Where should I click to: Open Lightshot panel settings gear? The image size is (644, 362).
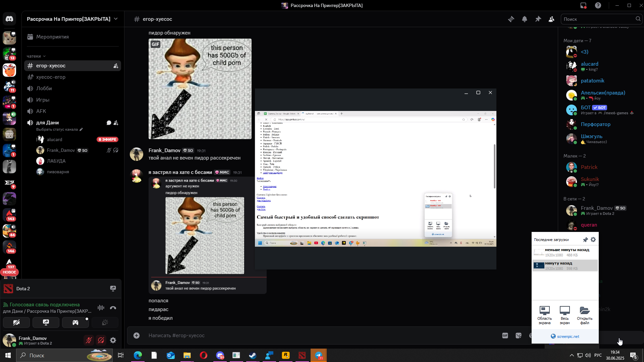point(593,240)
